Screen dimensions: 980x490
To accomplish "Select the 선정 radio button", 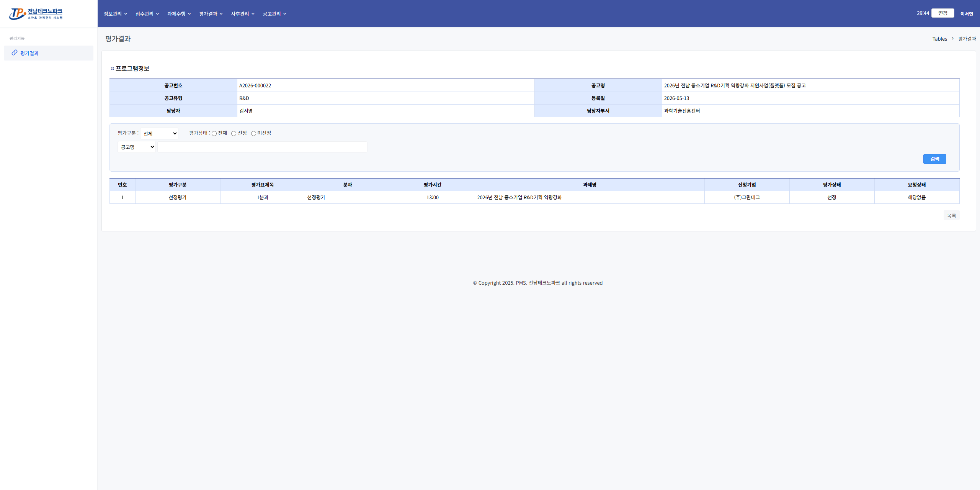I will tap(234, 133).
